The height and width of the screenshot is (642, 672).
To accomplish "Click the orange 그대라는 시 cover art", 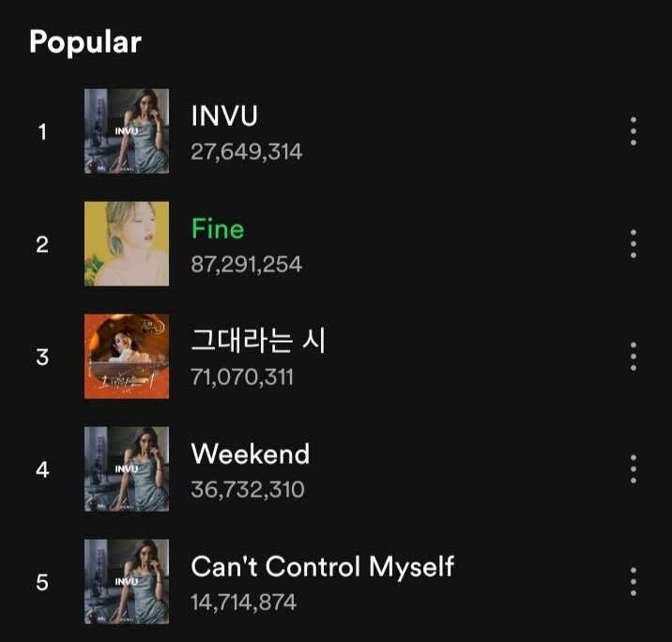I will (x=127, y=357).
